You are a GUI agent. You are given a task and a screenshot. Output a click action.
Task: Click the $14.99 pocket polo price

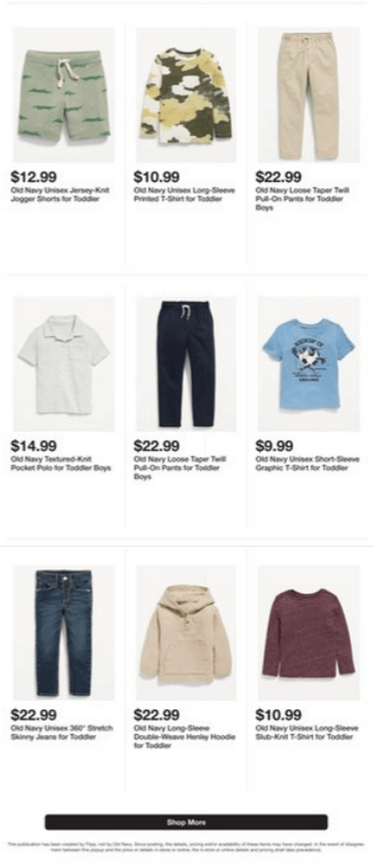[x=34, y=445]
